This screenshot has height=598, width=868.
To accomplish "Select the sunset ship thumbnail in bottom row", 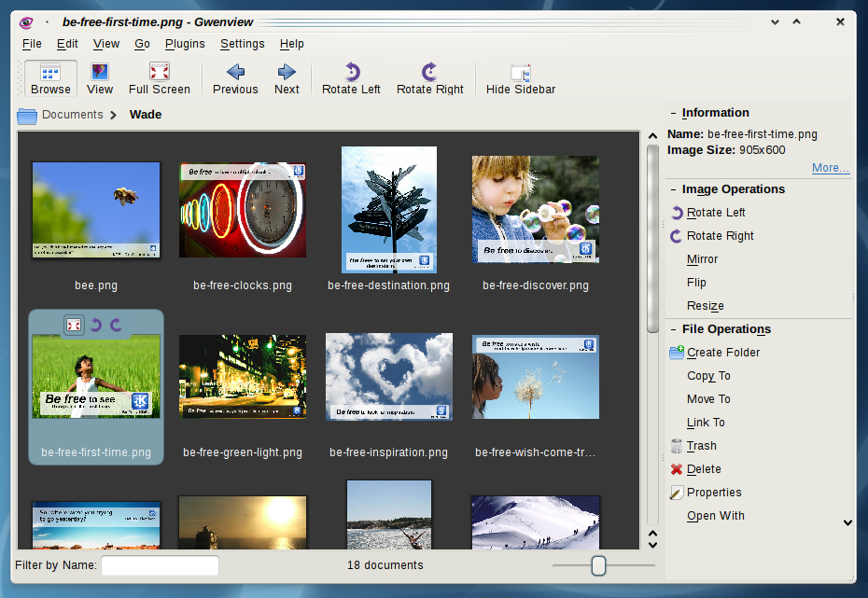I will 243,522.
